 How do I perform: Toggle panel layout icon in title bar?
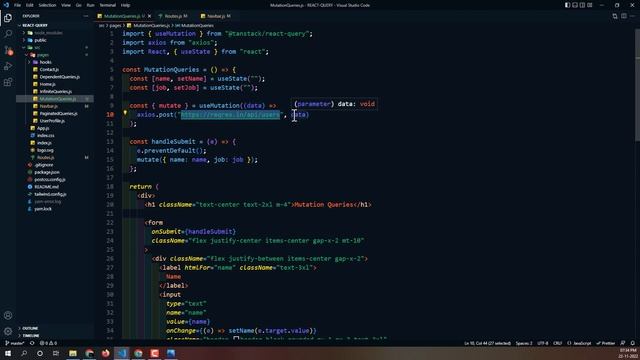tap(575, 5)
